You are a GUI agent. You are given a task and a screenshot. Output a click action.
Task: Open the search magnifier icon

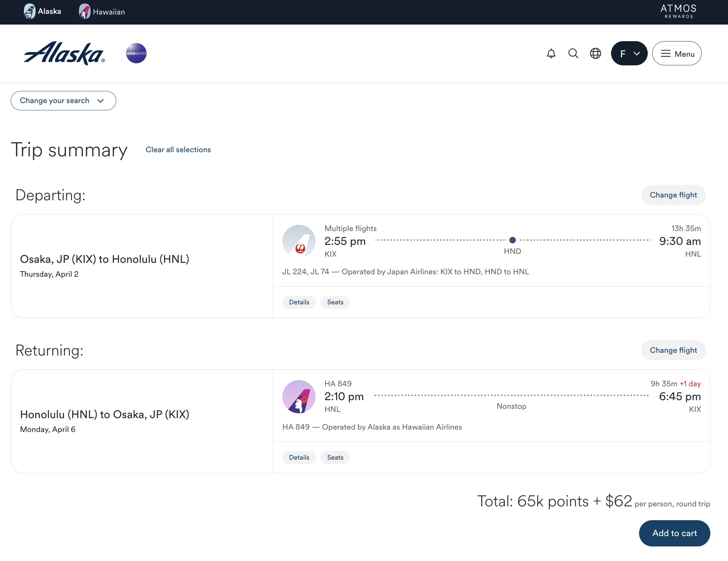coord(573,54)
